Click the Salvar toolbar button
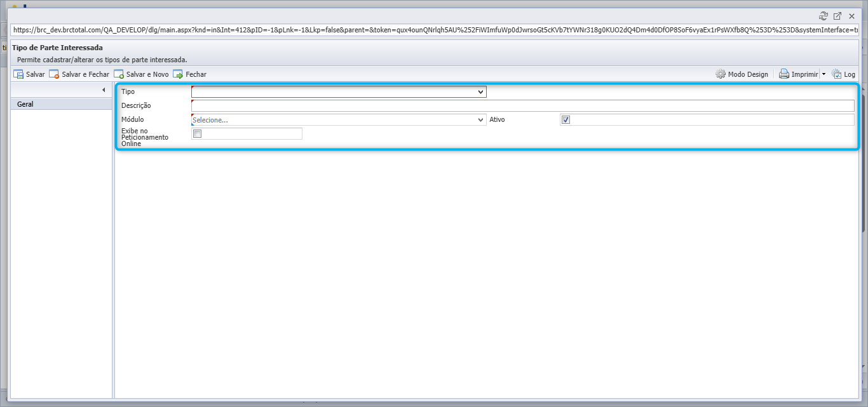 [29, 74]
